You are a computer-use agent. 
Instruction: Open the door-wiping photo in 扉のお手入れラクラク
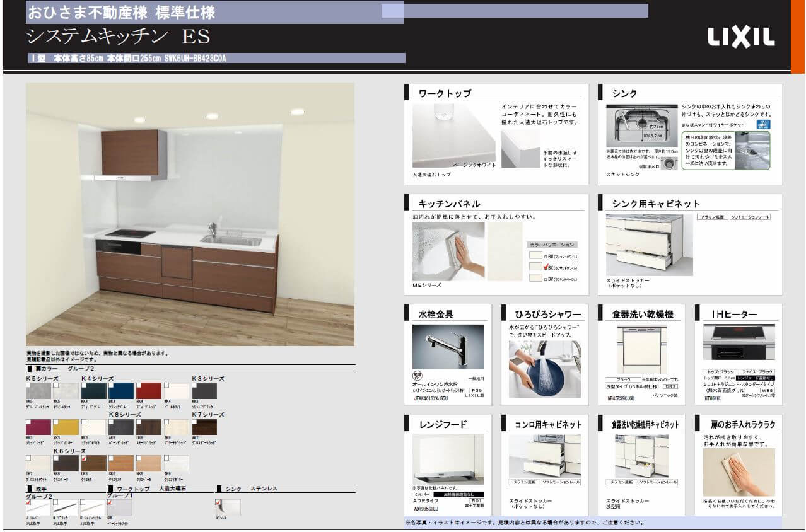739,473
